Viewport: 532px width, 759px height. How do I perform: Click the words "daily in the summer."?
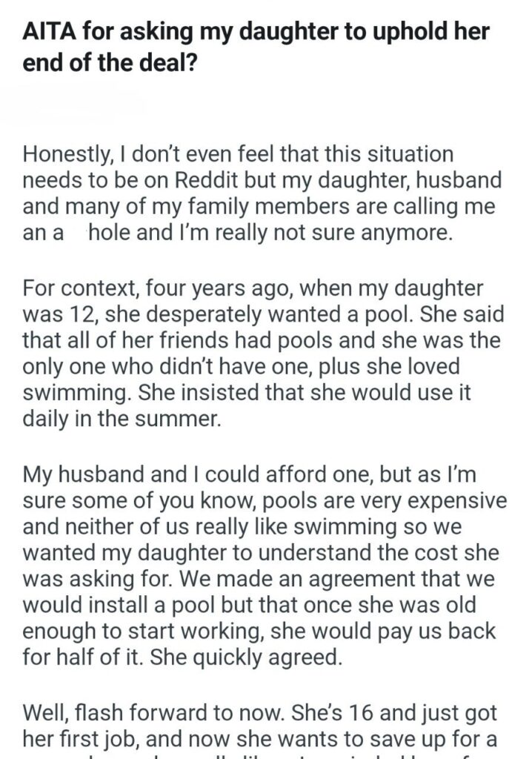pyautogui.click(x=122, y=420)
